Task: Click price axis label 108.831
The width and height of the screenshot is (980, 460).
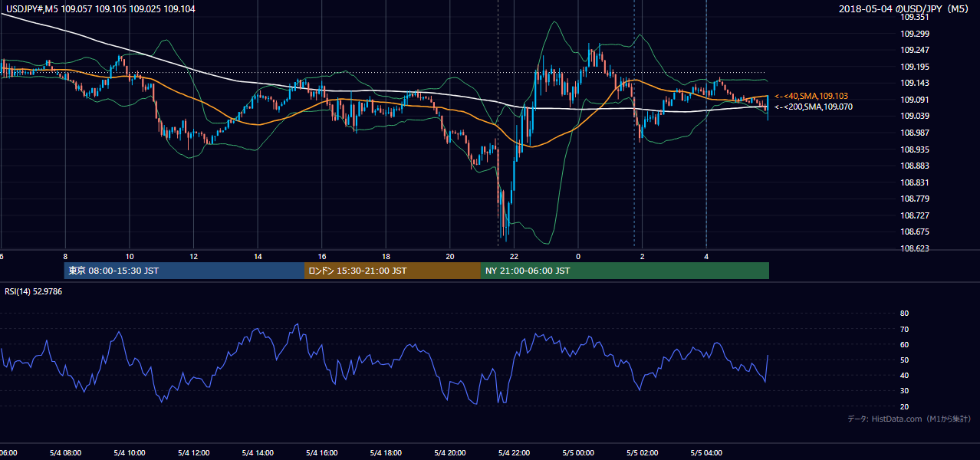Action: click(916, 182)
